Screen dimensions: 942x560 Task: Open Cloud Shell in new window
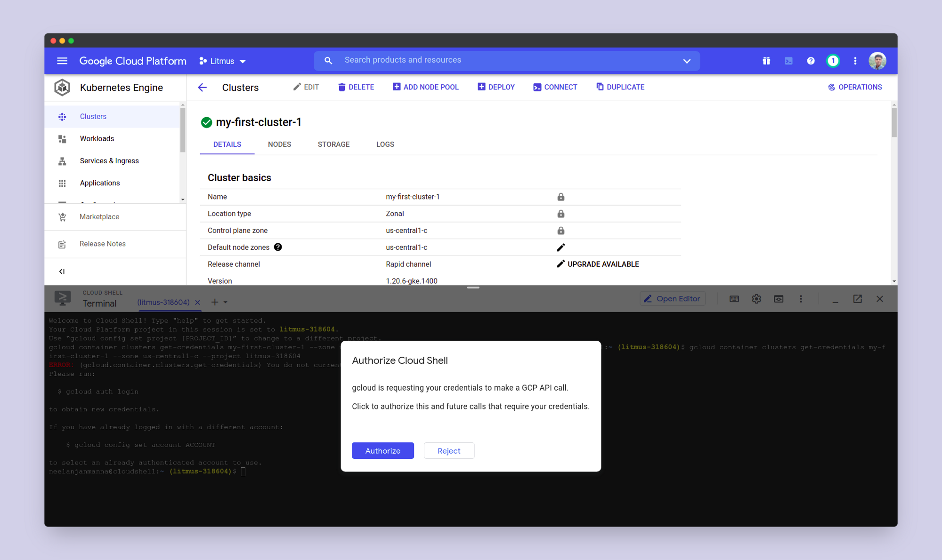[x=857, y=299]
